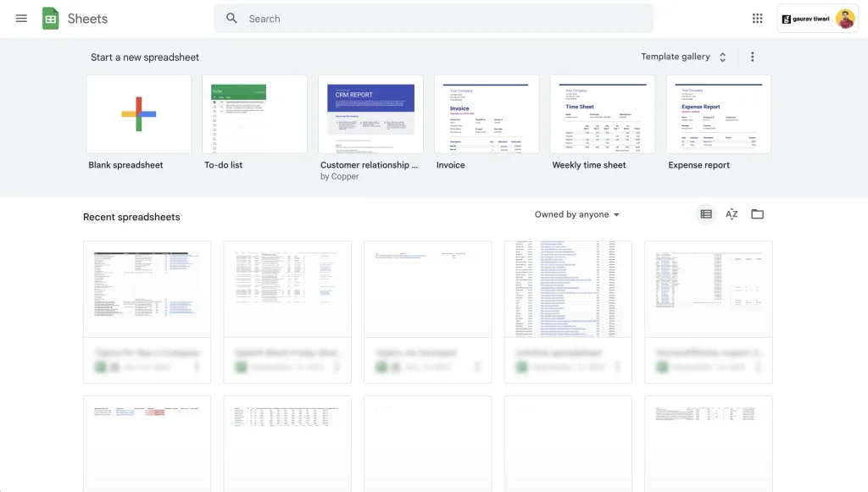Click the search magnifier icon
This screenshot has width=868, height=492.
[231, 18]
